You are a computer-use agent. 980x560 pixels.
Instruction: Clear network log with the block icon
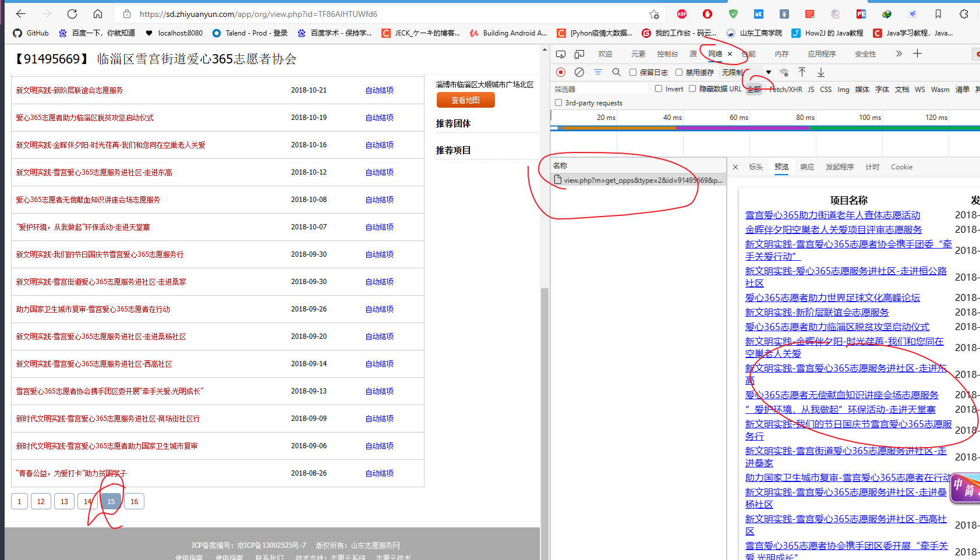[x=579, y=72]
